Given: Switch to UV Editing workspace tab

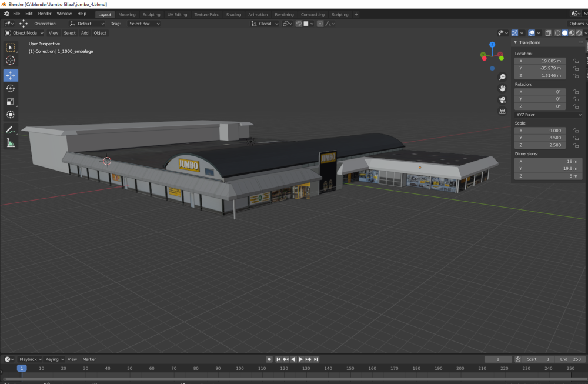Looking at the screenshot, I should click(x=177, y=15).
